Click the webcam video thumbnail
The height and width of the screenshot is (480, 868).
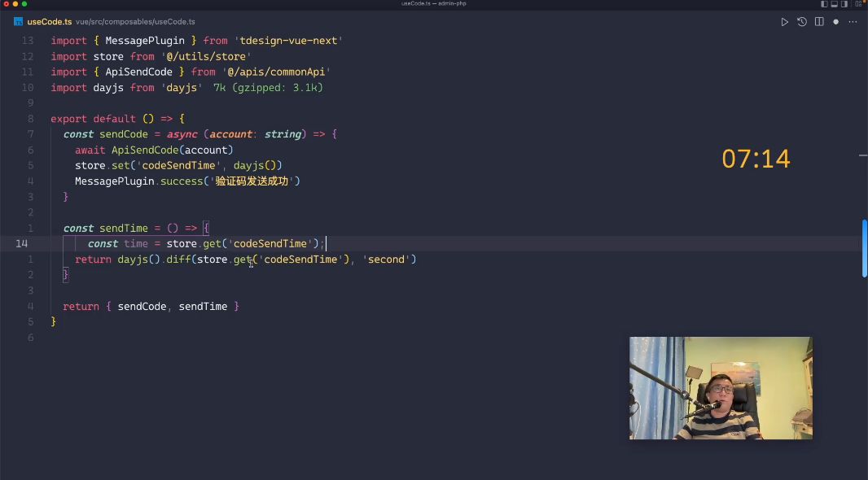pyautogui.click(x=721, y=388)
